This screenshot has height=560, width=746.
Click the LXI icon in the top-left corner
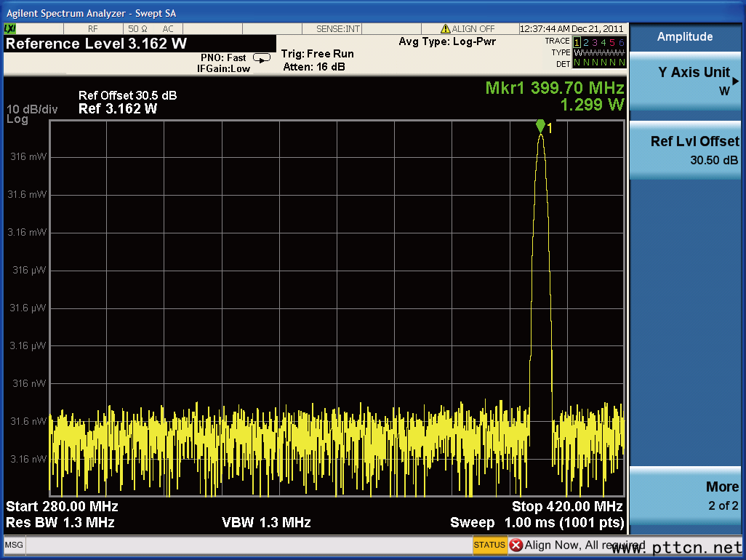pyautogui.click(x=10, y=28)
